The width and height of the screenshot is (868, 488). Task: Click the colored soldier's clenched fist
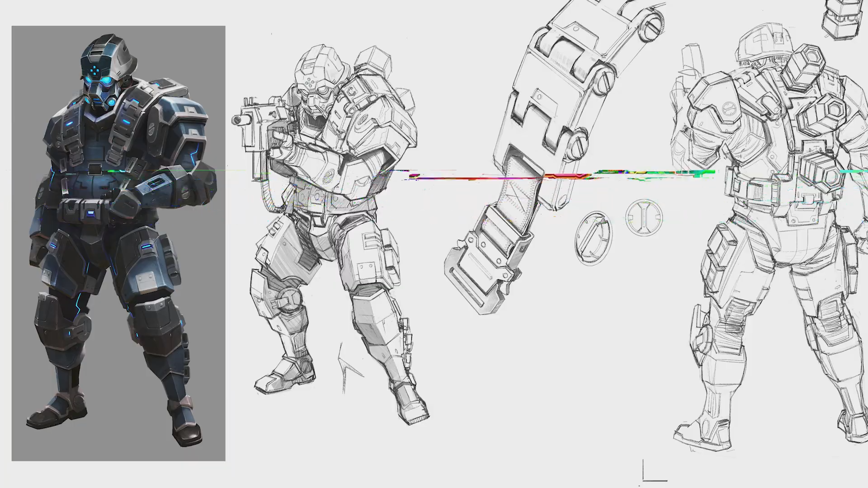[x=126, y=204]
